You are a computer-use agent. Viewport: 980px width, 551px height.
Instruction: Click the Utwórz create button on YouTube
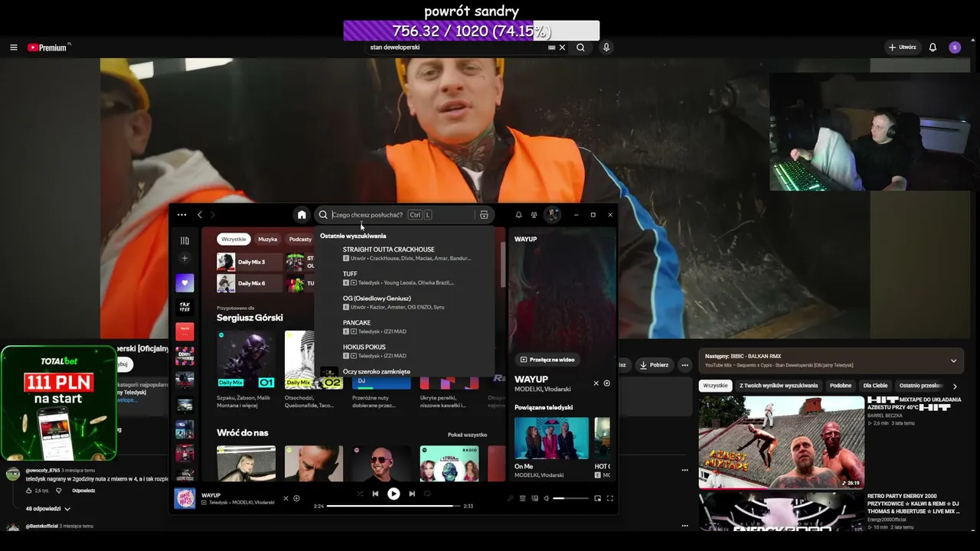(x=902, y=47)
